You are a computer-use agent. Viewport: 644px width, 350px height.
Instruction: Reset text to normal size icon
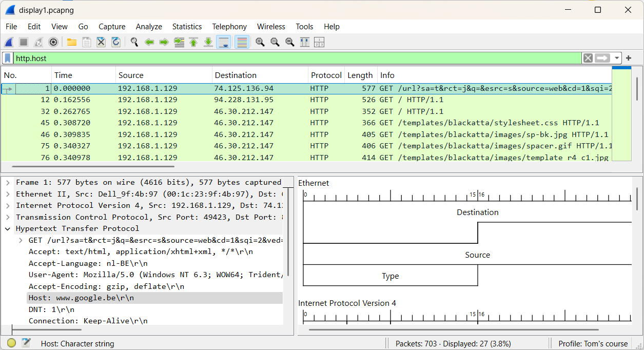click(290, 42)
